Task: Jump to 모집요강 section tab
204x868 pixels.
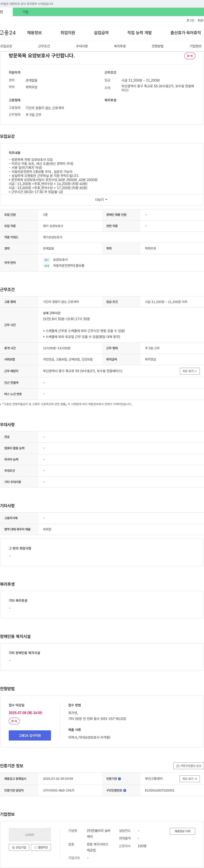Action: pos(6,46)
